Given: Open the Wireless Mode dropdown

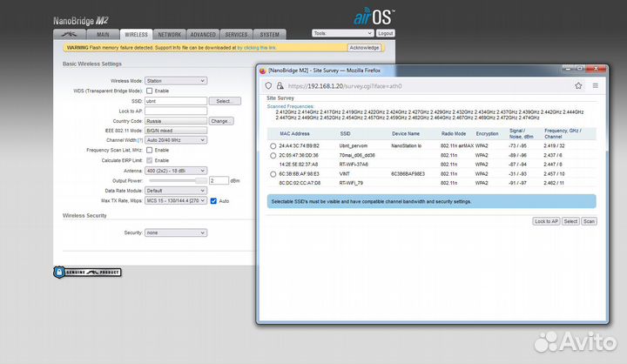Looking at the screenshot, I should point(176,81).
